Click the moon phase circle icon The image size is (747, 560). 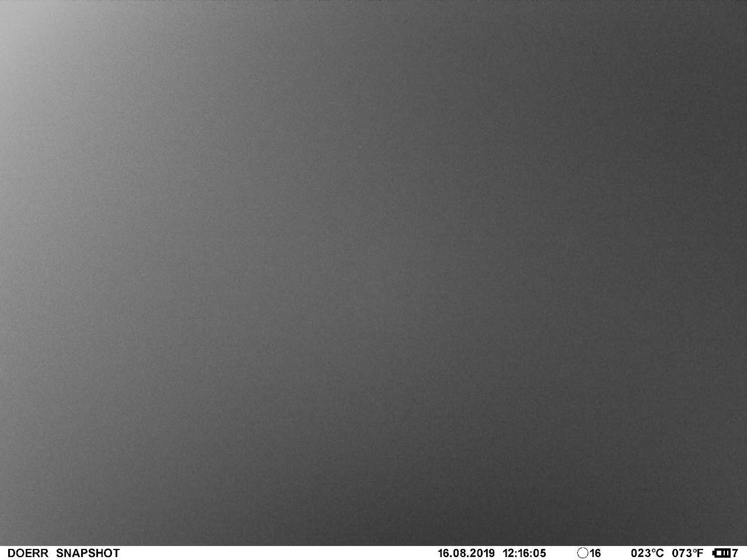[x=582, y=553]
